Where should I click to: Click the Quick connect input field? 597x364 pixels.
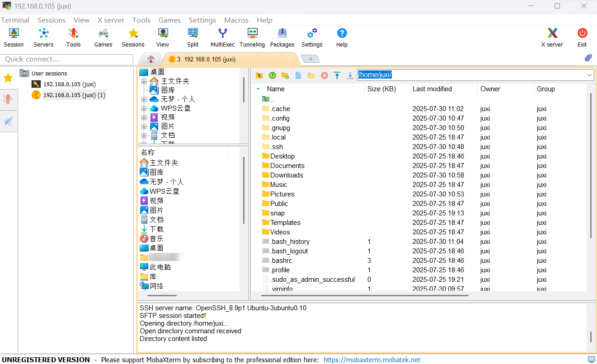tap(67, 59)
